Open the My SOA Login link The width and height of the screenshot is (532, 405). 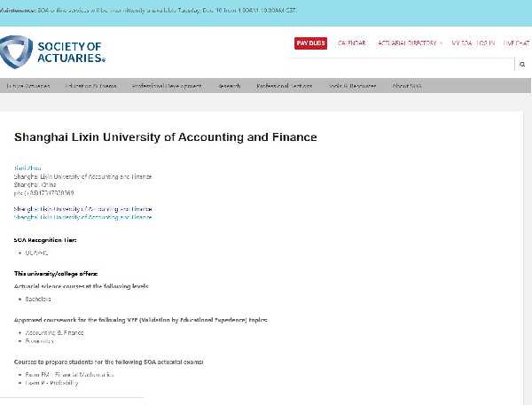pyautogui.click(x=473, y=43)
